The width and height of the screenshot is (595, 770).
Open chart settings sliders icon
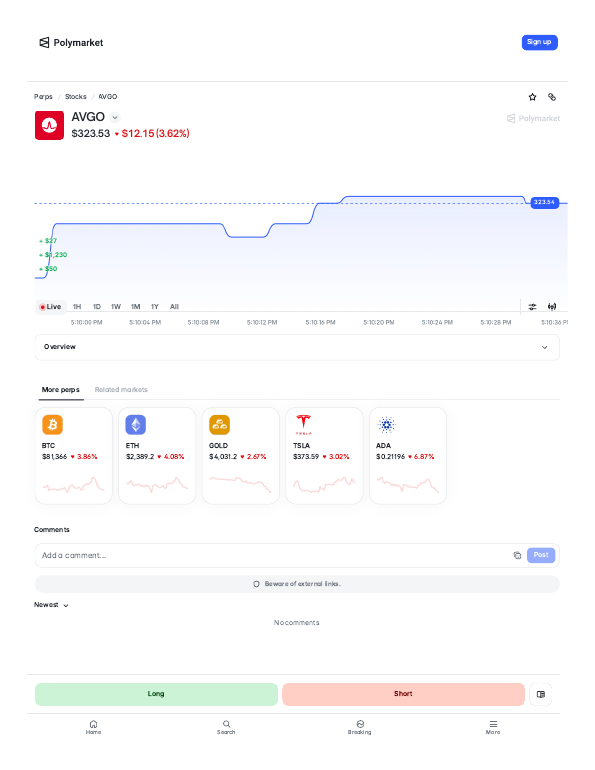pos(532,306)
